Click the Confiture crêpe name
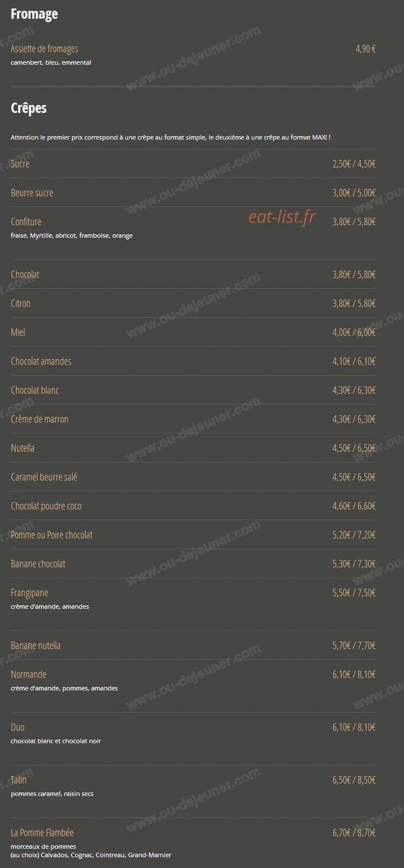404x868 pixels. pyautogui.click(x=26, y=222)
